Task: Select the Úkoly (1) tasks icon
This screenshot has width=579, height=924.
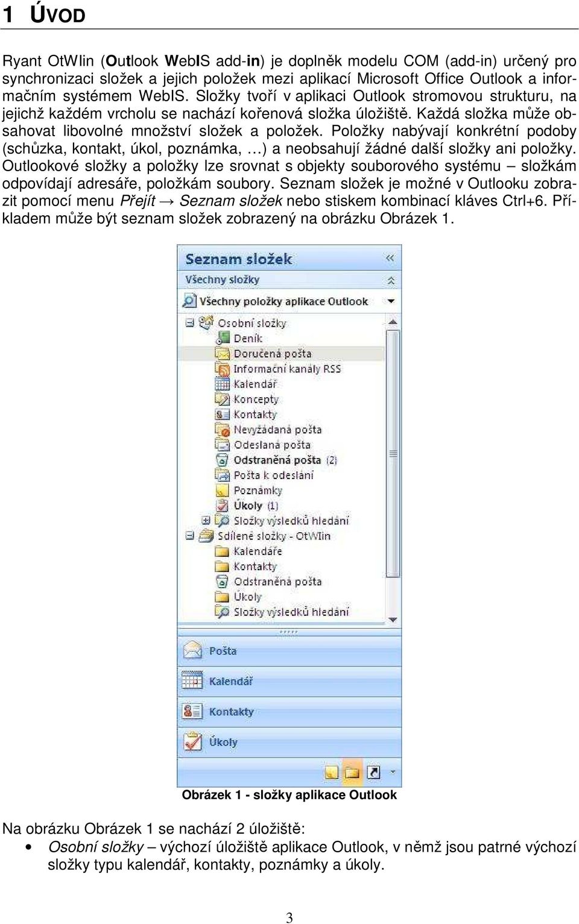Action: (x=223, y=506)
